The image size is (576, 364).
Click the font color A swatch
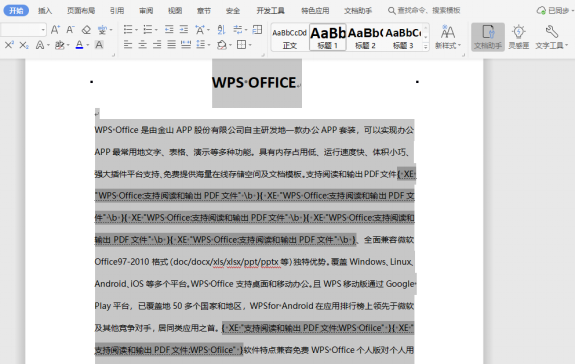tap(79, 45)
